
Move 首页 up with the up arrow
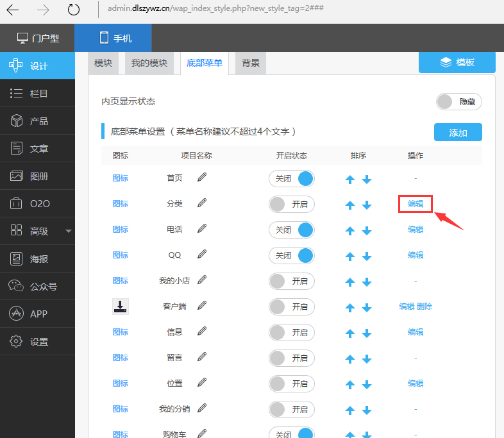349,180
